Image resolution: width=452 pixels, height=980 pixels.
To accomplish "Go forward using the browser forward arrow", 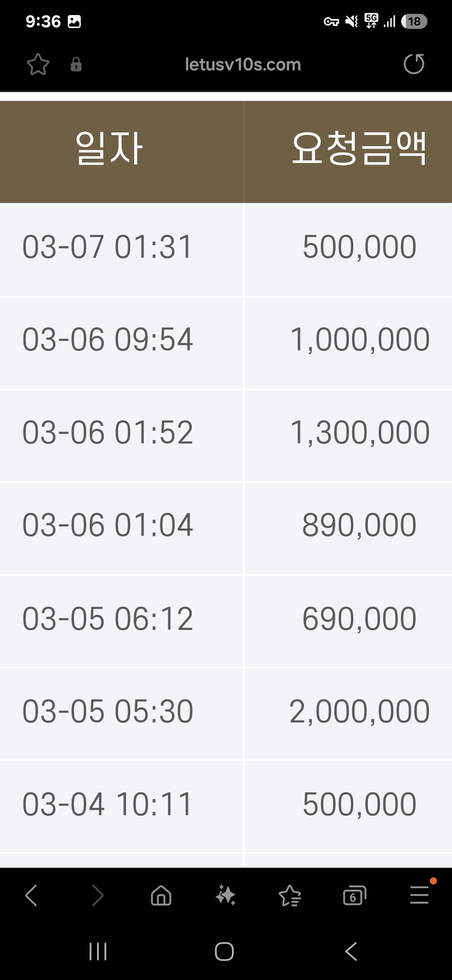I will click(97, 895).
